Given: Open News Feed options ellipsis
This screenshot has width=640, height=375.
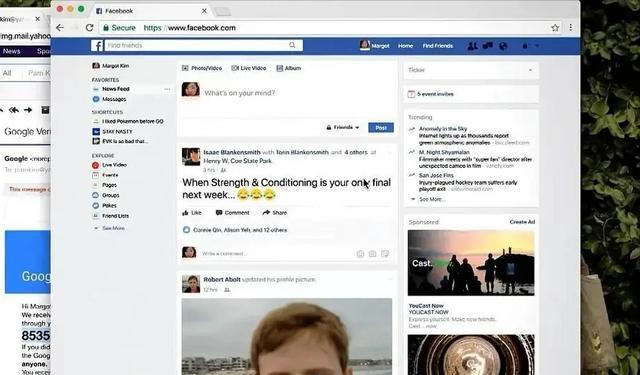Looking at the screenshot, I should point(167,89).
